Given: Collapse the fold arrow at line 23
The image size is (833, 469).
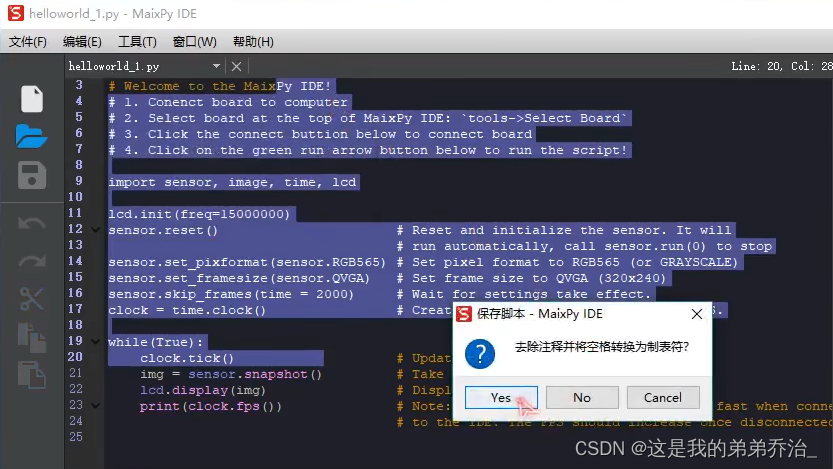Looking at the screenshot, I should pyautogui.click(x=96, y=405).
